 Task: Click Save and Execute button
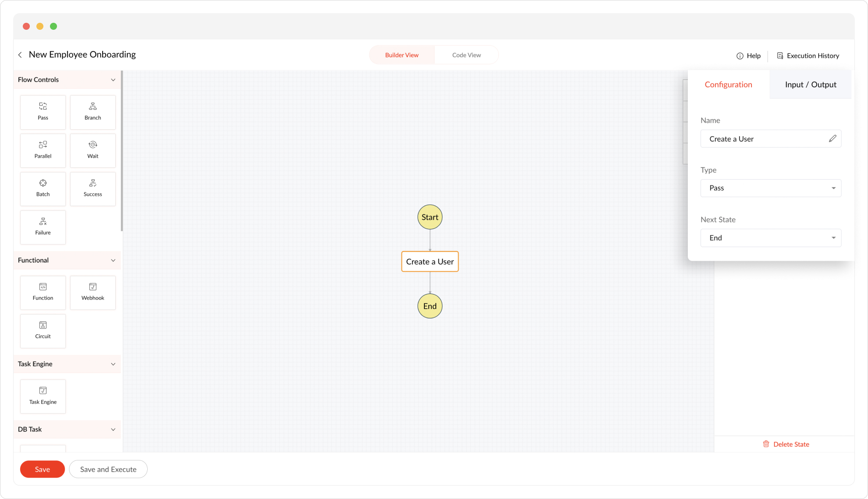click(108, 469)
